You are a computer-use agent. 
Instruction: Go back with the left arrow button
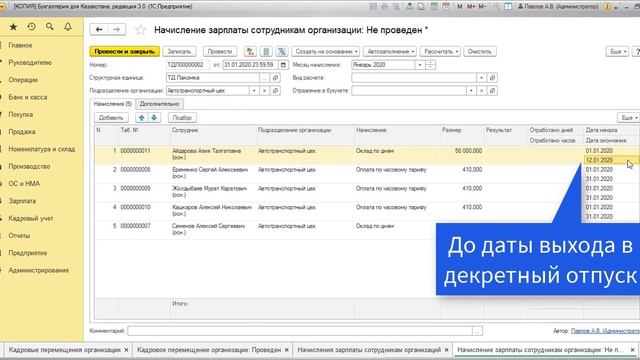(x=99, y=29)
